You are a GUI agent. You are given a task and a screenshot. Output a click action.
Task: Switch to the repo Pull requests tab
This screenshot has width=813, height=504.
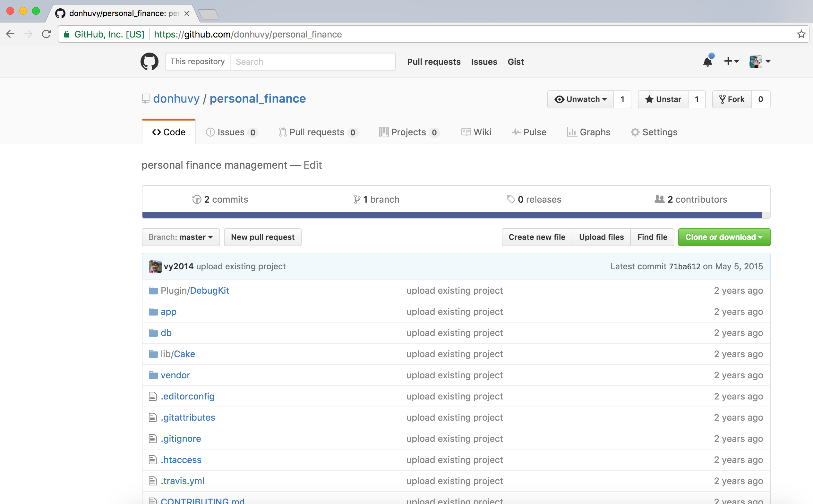tap(319, 132)
